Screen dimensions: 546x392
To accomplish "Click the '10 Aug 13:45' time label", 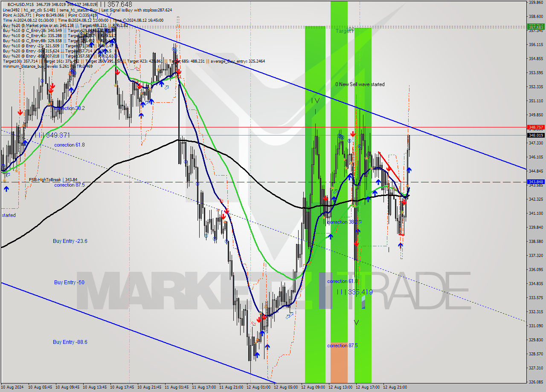I will coord(95,387).
